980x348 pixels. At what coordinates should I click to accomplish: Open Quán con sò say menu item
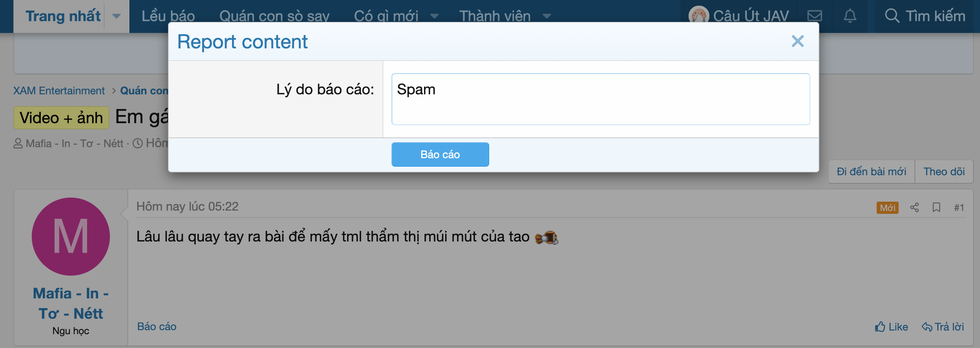pos(274,16)
